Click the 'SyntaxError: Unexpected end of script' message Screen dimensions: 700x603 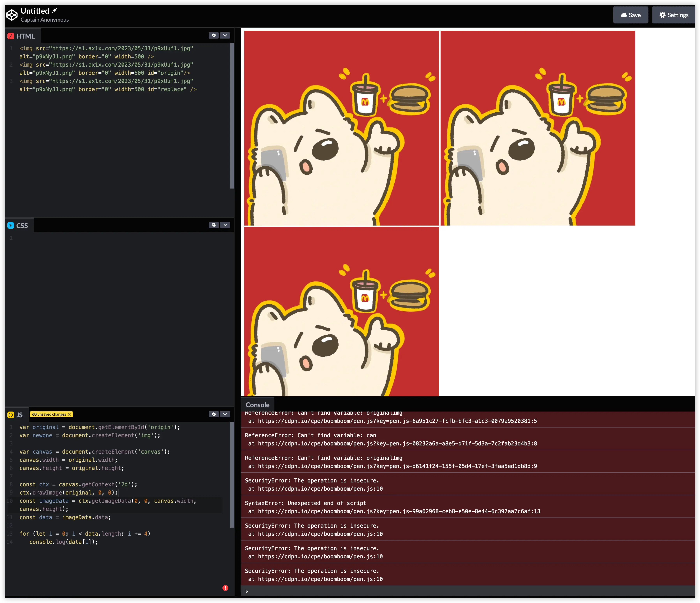point(305,503)
